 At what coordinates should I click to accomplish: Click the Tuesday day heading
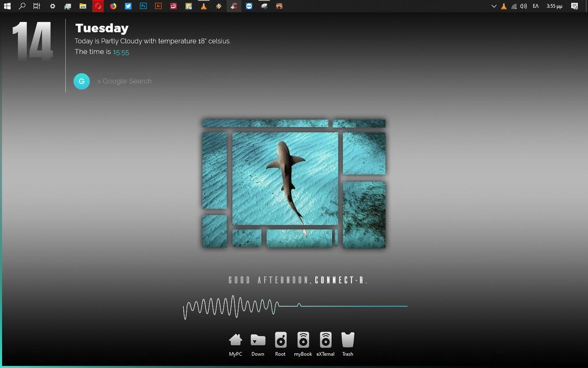[102, 28]
